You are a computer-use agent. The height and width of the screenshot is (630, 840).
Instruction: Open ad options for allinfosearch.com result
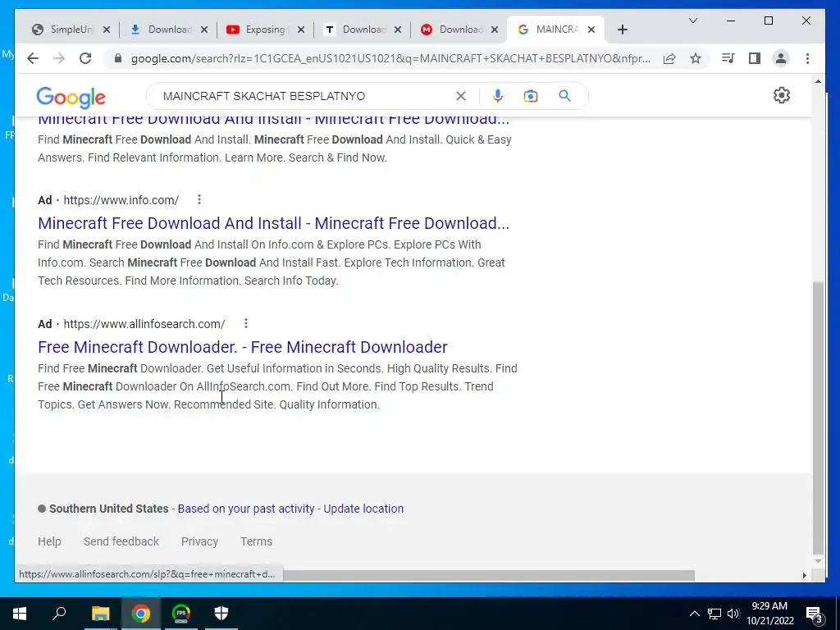click(x=246, y=323)
